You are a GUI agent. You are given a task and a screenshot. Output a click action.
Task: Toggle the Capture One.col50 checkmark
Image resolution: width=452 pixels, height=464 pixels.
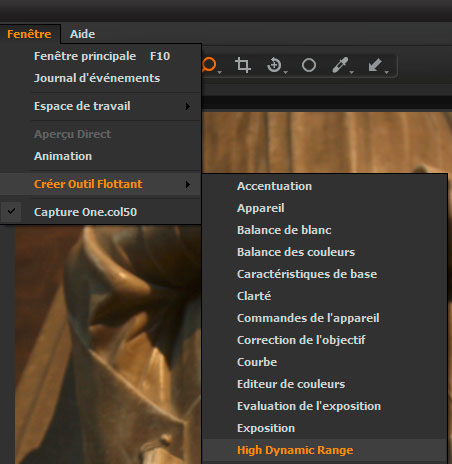tap(11, 211)
